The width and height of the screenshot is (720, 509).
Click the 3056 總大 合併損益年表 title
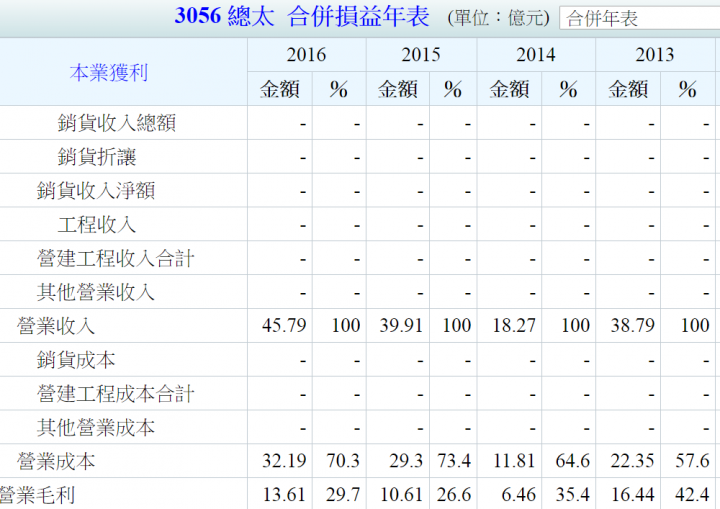[x=302, y=17]
